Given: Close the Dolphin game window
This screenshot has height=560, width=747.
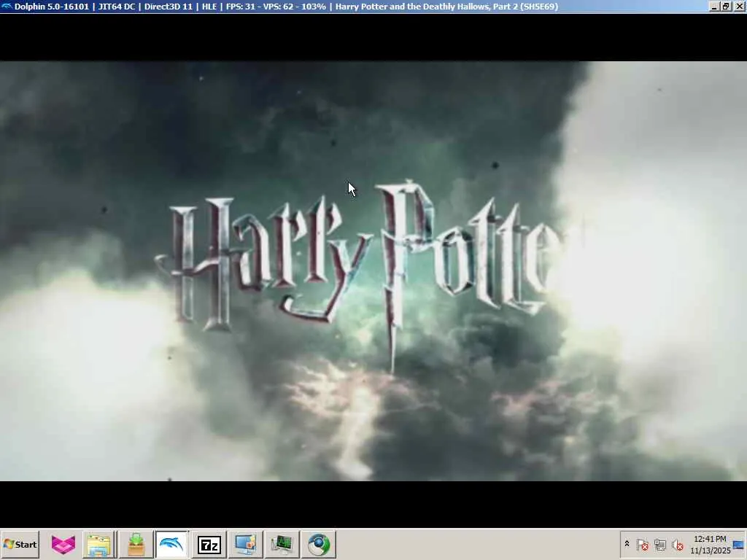Looking at the screenshot, I should point(739,6).
